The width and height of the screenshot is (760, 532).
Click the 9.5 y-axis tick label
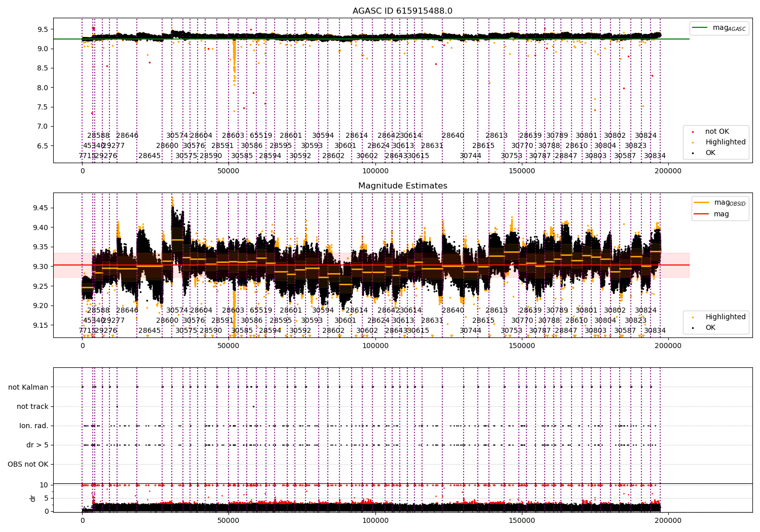[43, 29]
